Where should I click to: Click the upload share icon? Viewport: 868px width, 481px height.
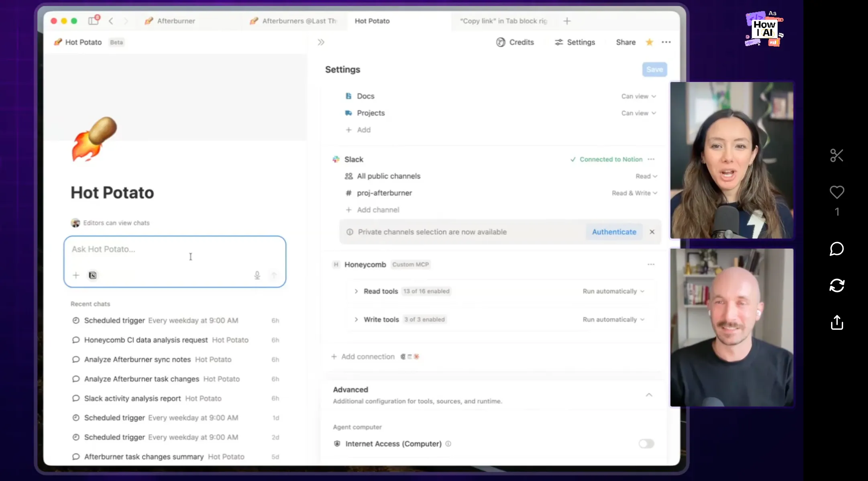pyautogui.click(x=837, y=322)
